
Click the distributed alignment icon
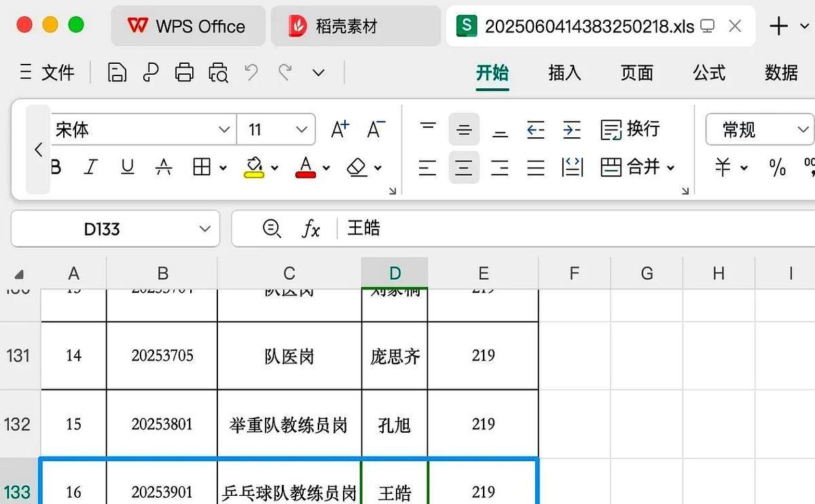[573, 167]
